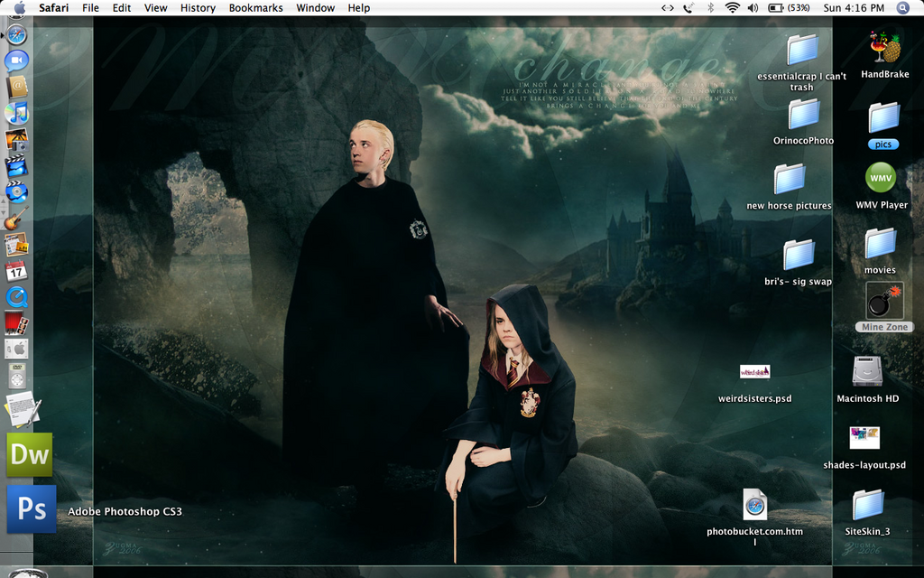This screenshot has height=578, width=924.
Task: Launch iTunes from the dock
Action: pos(16,112)
